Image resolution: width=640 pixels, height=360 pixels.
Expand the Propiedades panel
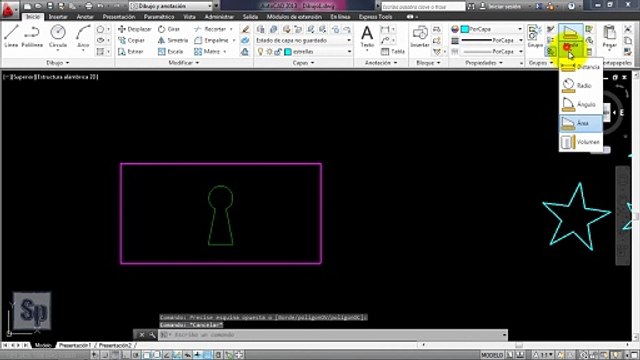[484, 63]
